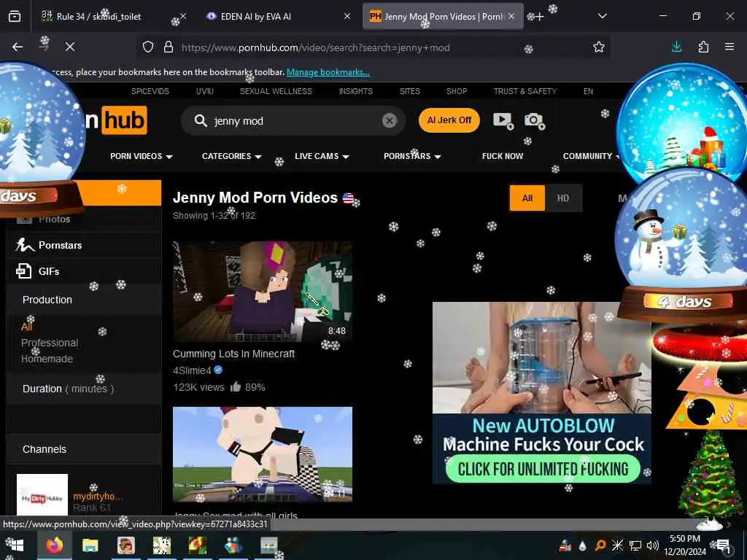Open File Explorer from taskbar
The image size is (747, 560).
pos(90,545)
